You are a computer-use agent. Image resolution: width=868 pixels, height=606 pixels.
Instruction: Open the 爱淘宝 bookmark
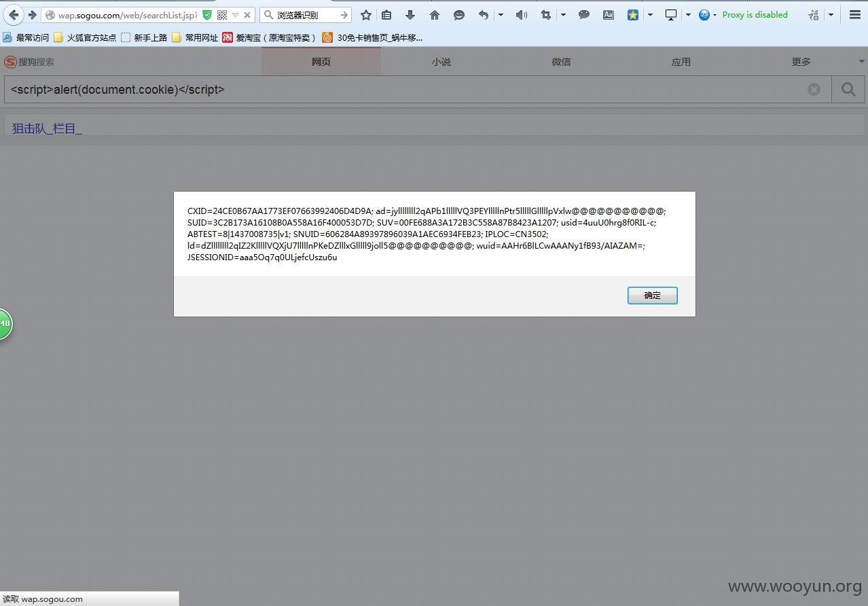click(269, 38)
